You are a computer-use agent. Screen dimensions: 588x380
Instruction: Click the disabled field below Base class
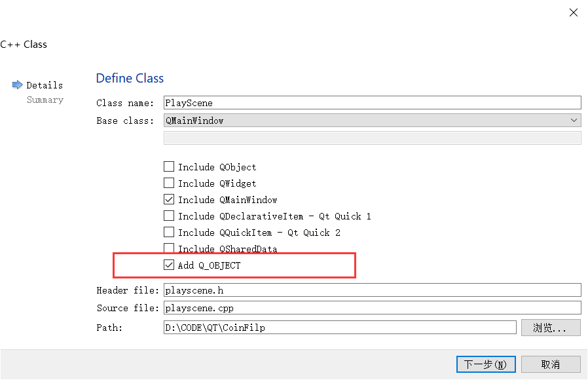(372, 138)
